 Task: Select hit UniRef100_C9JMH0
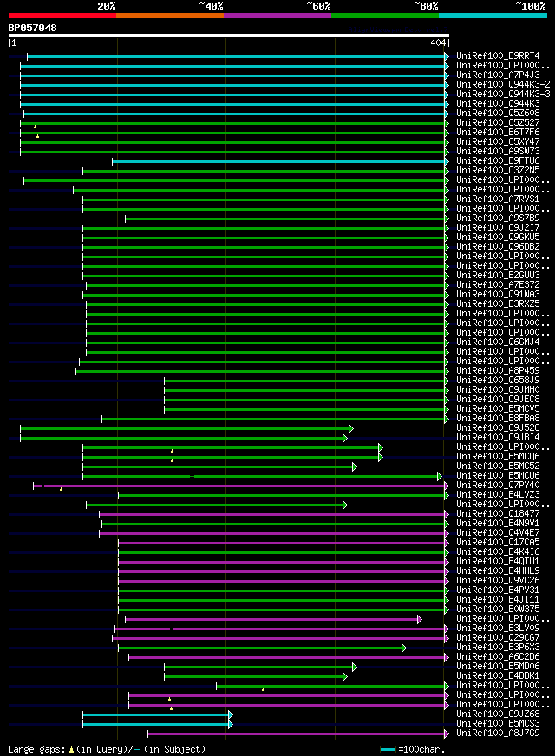click(498, 390)
